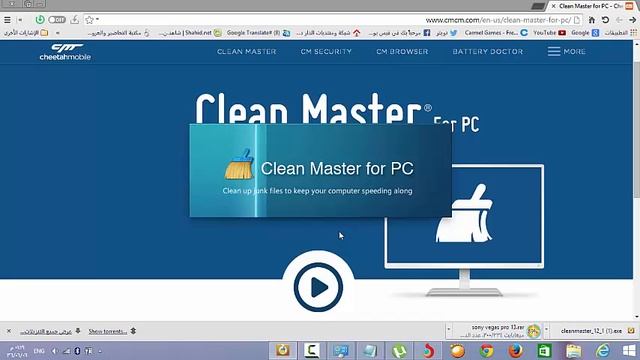Open the CM SECURITY nav item
Image resolution: width=640 pixels, height=360 pixels.
[326, 51]
